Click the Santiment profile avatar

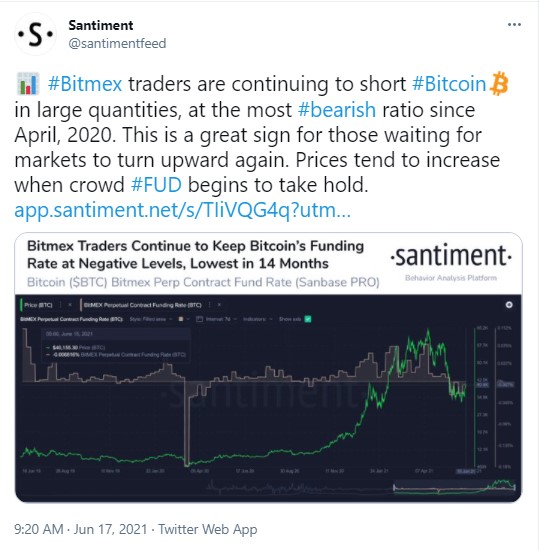click(35, 34)
